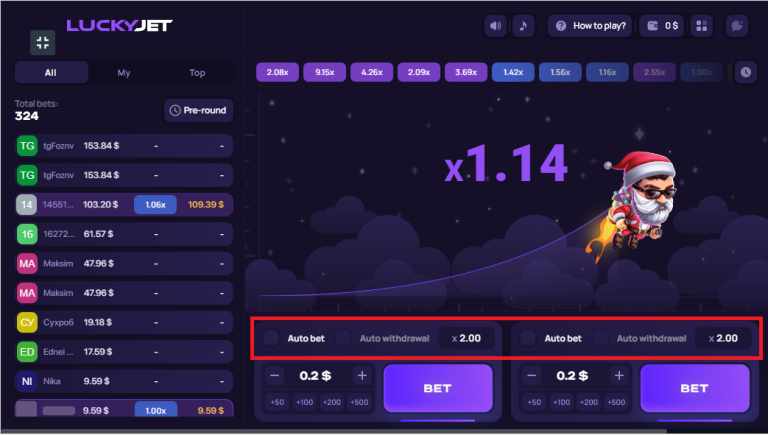
Task: Add +100 to the left bet
Action: (x=304, y=402)
